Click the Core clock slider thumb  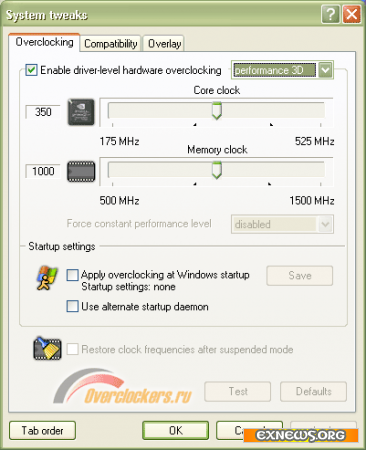click(x=217, y=111)
